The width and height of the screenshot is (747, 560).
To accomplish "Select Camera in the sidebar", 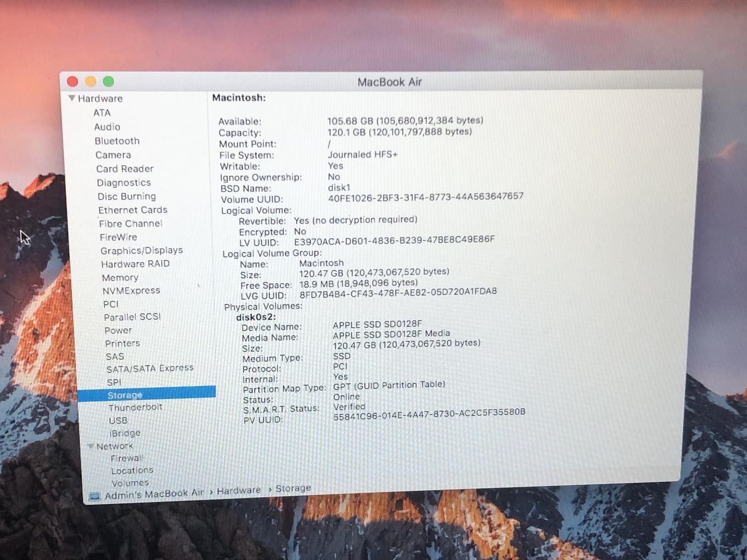I will coord(113,155).
